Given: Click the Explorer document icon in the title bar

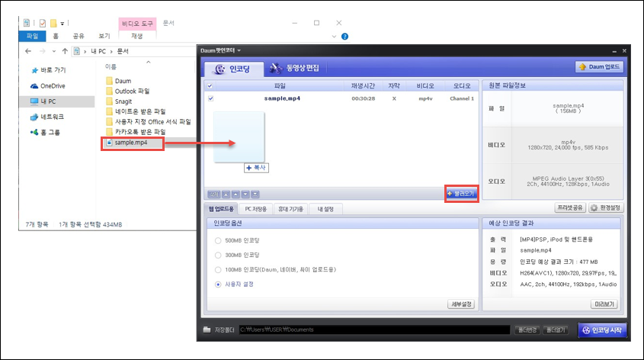Looking at the screenshot, I should pyautogui.click(x=27, y=23).
